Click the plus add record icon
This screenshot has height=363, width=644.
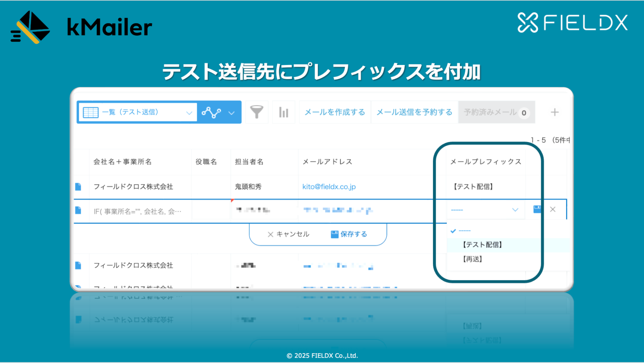tap(554, 112)
